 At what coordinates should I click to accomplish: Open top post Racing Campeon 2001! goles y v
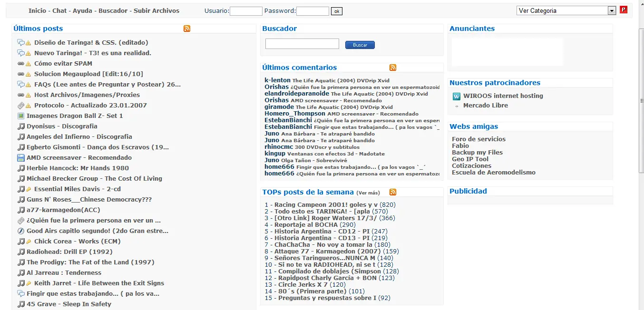pos(326,204)
